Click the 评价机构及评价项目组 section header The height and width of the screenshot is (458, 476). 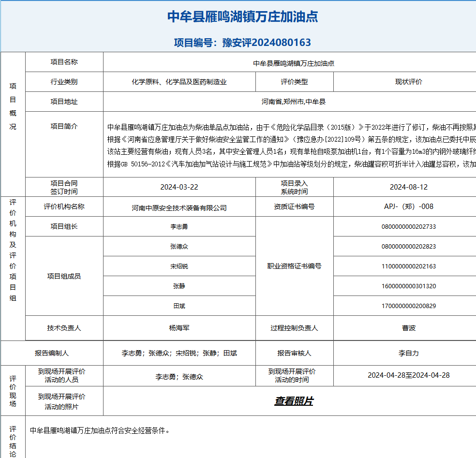coord(13,251)
